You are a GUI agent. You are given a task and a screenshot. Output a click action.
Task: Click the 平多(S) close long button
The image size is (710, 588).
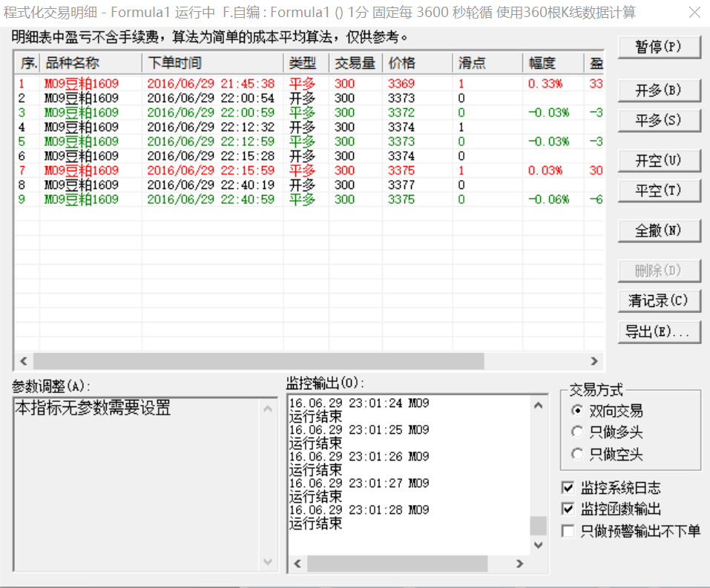[x=659, y=120]
